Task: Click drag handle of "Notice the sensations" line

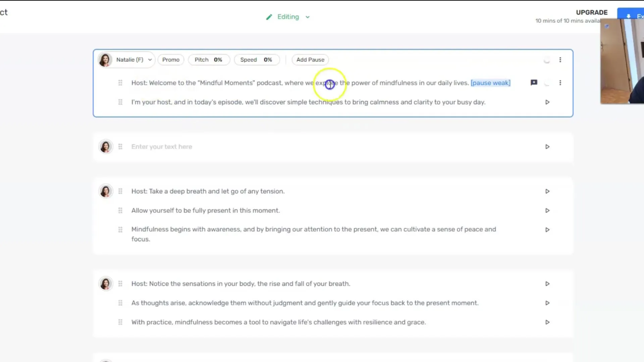Action: pyautogui.click(x=120, y=284)
